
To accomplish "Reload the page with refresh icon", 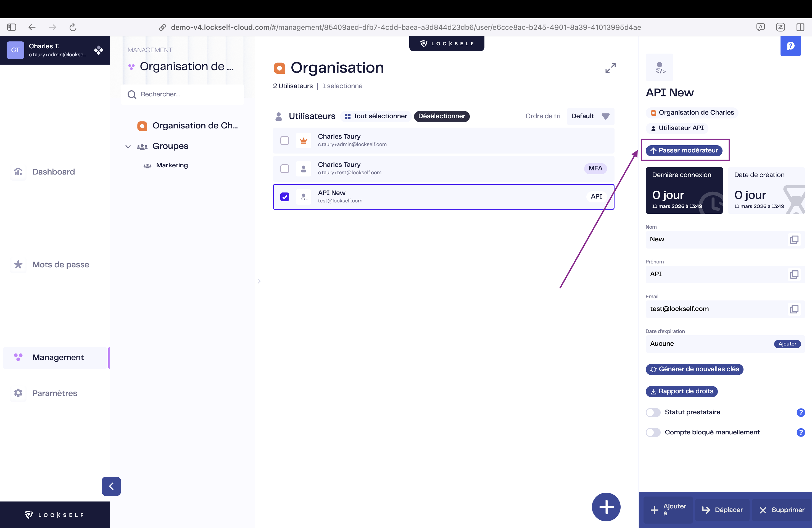I will pyautogui.click(x=73, y=27).
